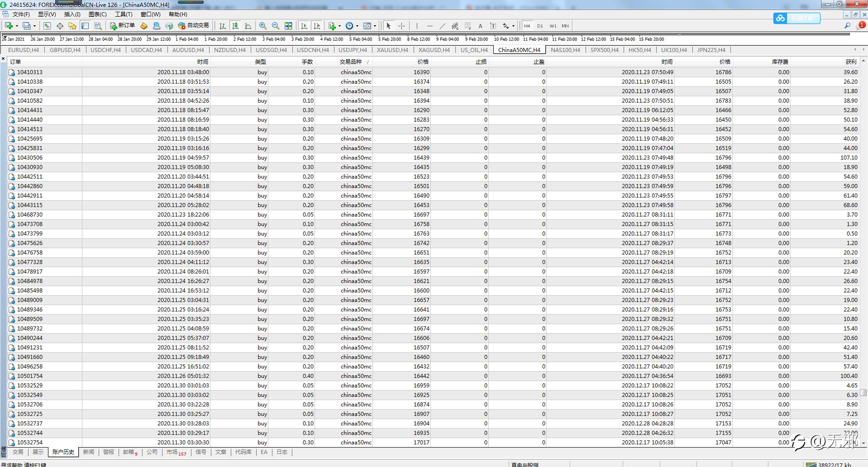The height and width of the screenshot is (467, 868).
Task: Open the search magnifier icon
Action: (847, 26)
